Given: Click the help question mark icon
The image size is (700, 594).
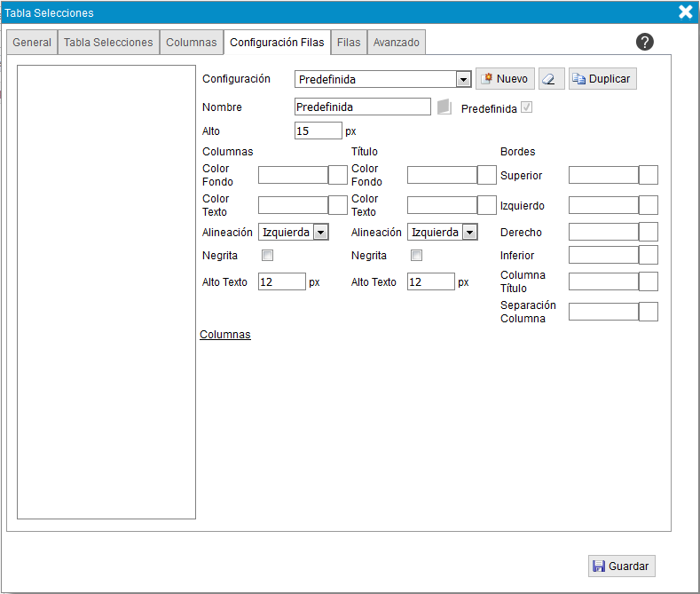Looking at the screenshot, I should [x=645, y=42].
